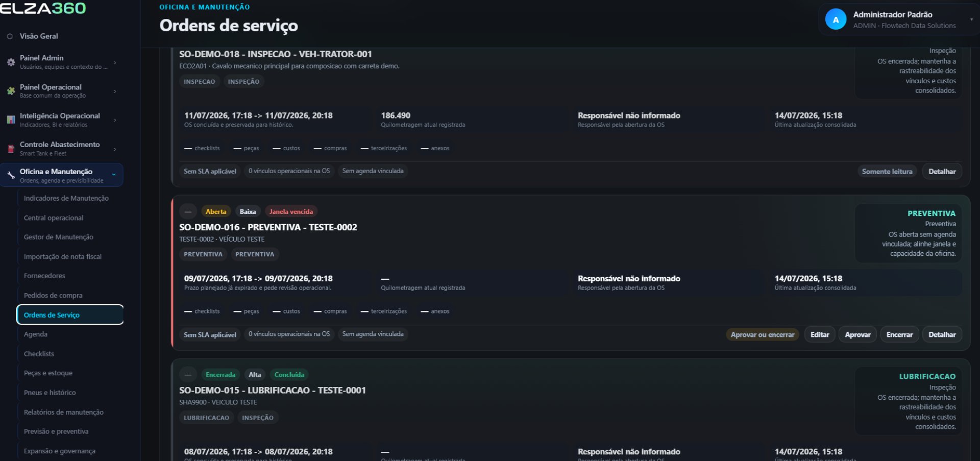Click Editar on SO-DEMO-016
The width and height of the screenshot is (980, 461).
tap(820, 334)
